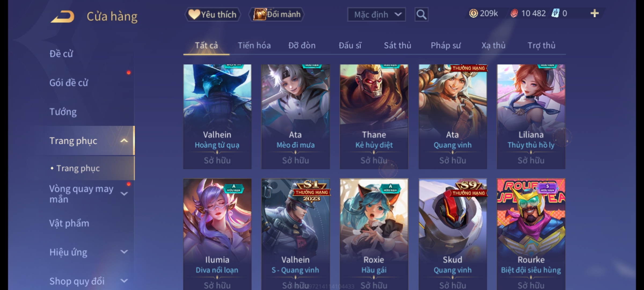Tap the gold coin balance icon
The image size is (644, 290).
point(473,13)
